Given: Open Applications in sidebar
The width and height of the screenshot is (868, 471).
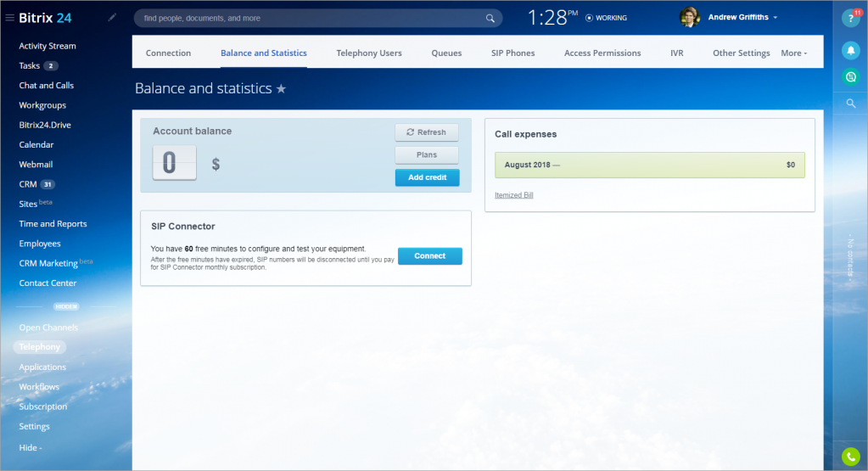Looking at the screenshot, I should [x=42, y=367].
